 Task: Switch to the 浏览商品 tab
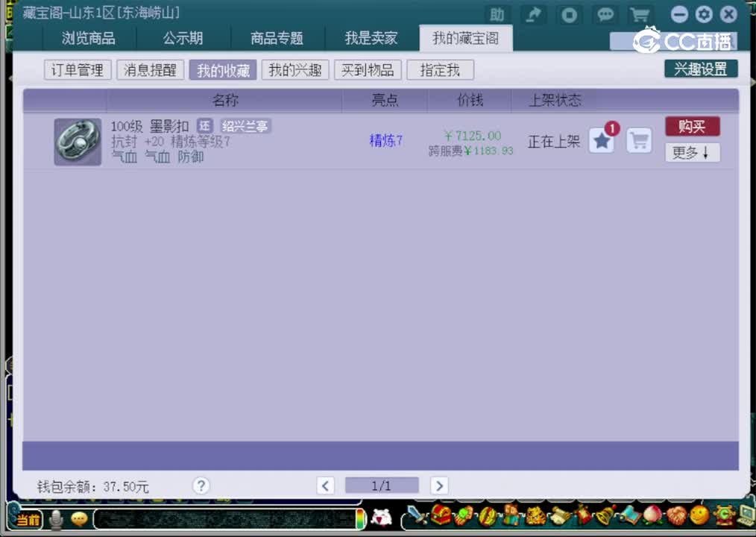(89, 38)
